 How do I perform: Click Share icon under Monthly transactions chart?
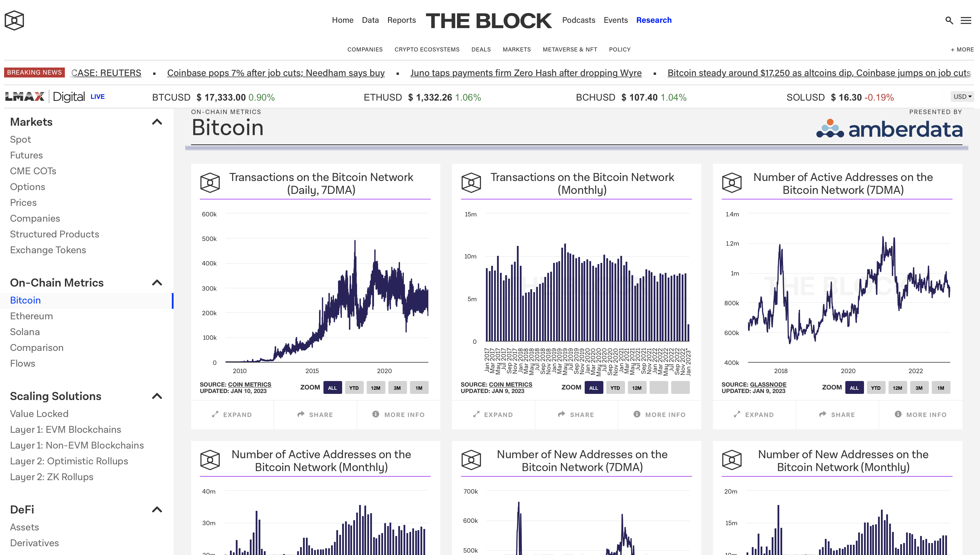[561, 414]
